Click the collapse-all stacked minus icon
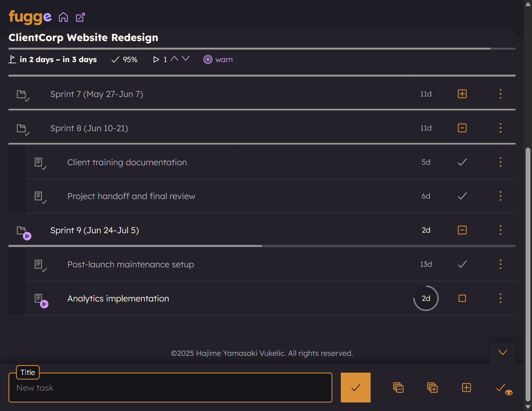The image size is (532, 411). (x=398, y=388)
